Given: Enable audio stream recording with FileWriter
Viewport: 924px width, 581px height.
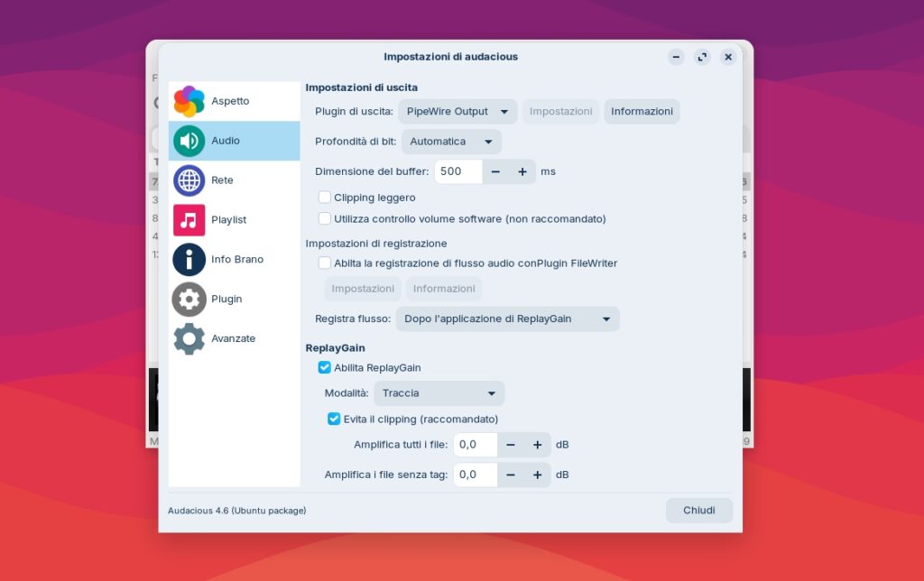Looking at the screenshot, I should pos(324,263).
